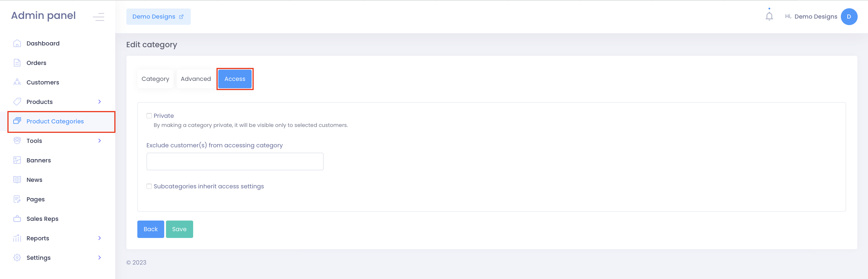Click the Reports bar chart icon
This screenshot has width=868, height=279.
[17, 238]
